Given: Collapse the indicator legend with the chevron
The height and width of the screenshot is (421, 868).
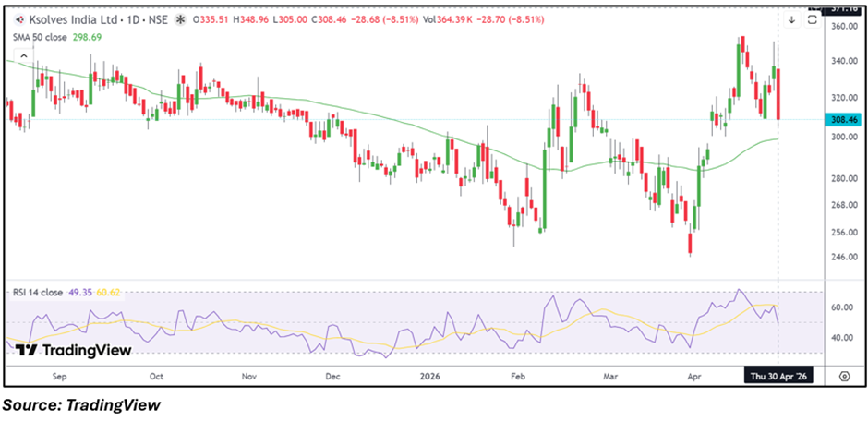Looking at the screenshot, I should click(x=23, y=56).
